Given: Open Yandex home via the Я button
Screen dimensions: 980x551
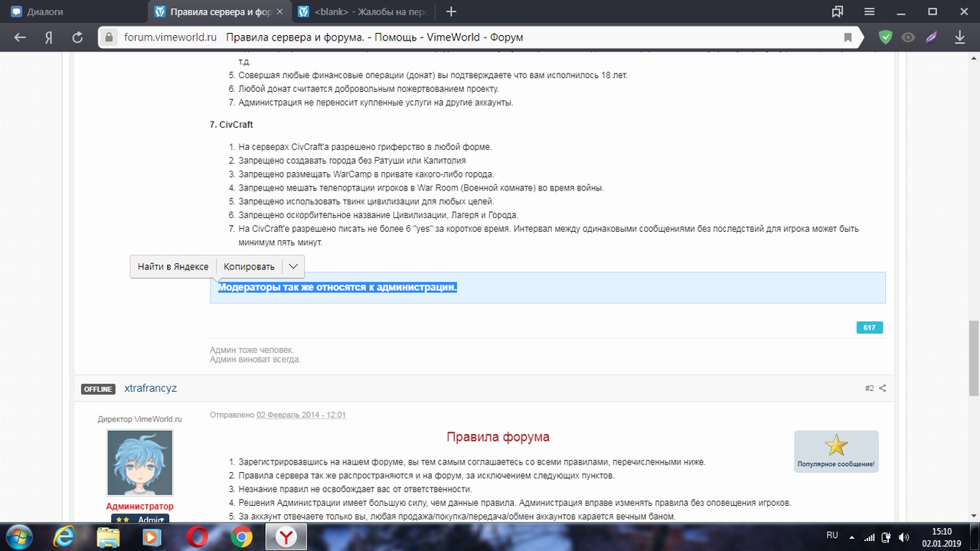Looking at the screenshot, I should tap(48, 37).
